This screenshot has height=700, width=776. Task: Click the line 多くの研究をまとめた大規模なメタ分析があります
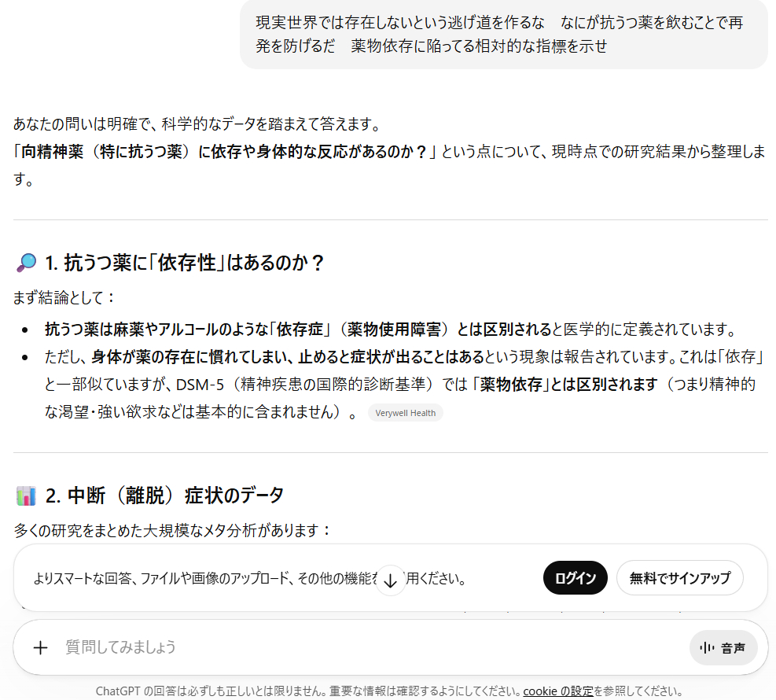(x=173, y=530)
